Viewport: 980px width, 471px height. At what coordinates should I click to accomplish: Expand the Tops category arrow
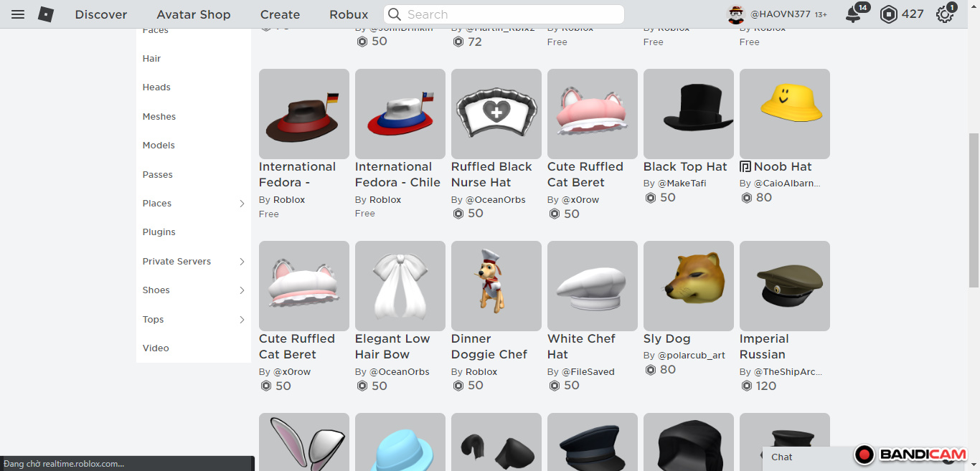[242, 320]
